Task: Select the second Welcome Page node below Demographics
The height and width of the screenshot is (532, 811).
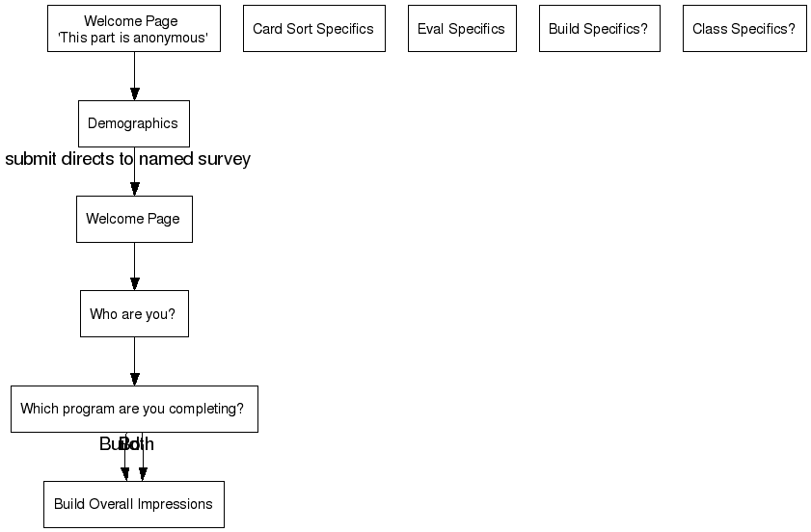Action: pyautogui.click(x=133, y=219)
